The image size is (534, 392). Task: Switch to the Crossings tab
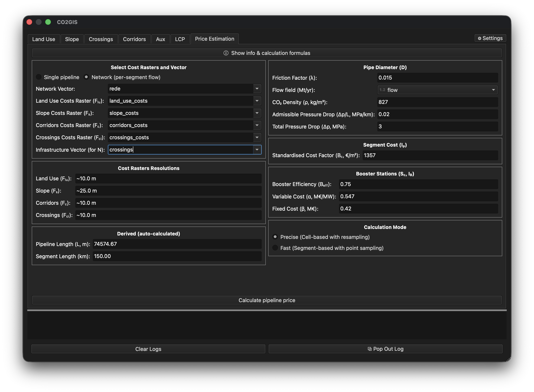click(x=101, y=39)
